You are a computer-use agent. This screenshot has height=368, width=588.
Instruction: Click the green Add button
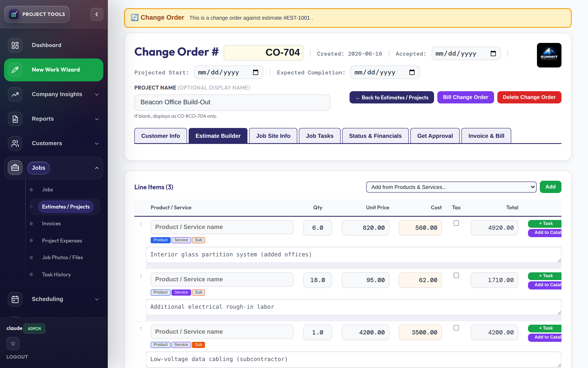pos(550,187)
